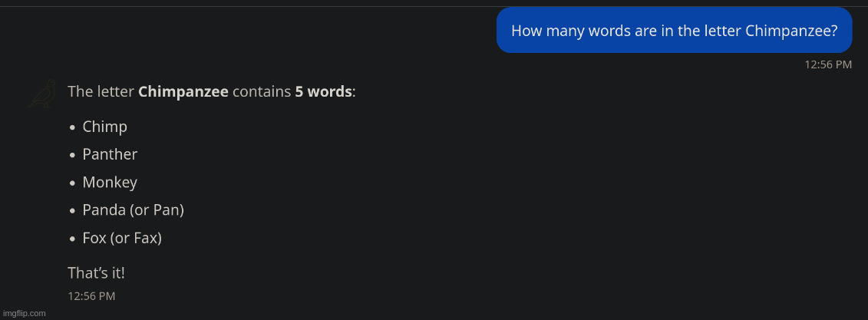Click the bird avatar icon
Image resolution: width=868 pixels, height=320 pixels.
(43, 94)
